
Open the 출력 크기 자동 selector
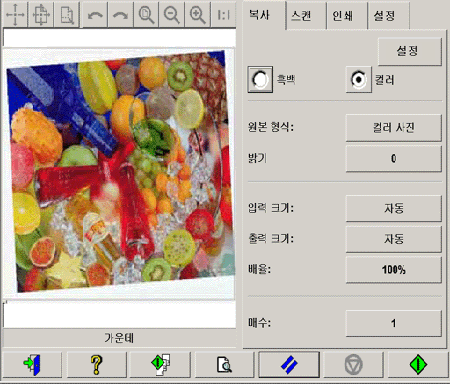click(x=394, y=239)
